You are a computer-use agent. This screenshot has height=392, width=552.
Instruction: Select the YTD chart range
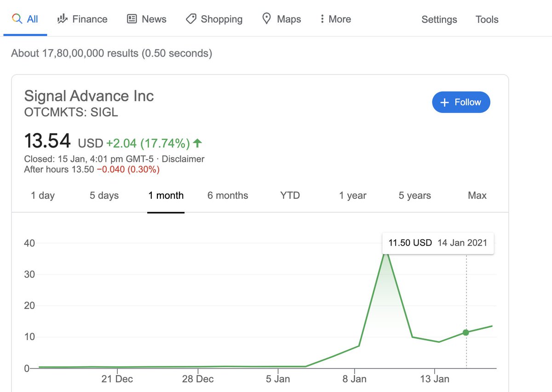pos(290,196)
